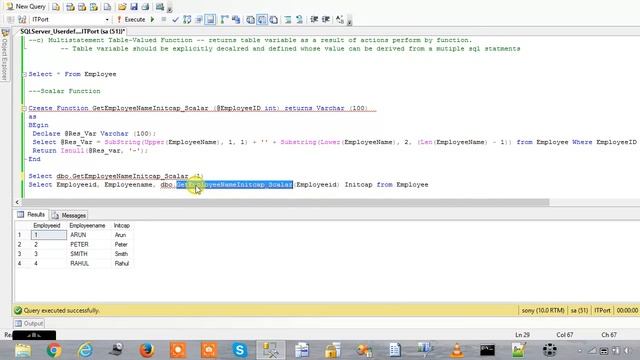640x360 pixels.
Task: Toggle IntelliSense Enabled button
Action: (210, 20)
